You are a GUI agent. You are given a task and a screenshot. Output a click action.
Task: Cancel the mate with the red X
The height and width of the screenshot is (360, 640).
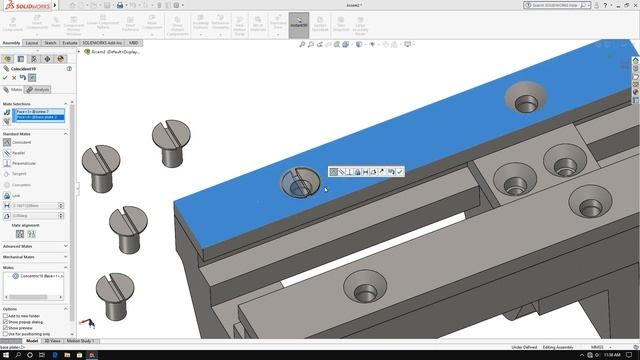[x=14, y=78]
